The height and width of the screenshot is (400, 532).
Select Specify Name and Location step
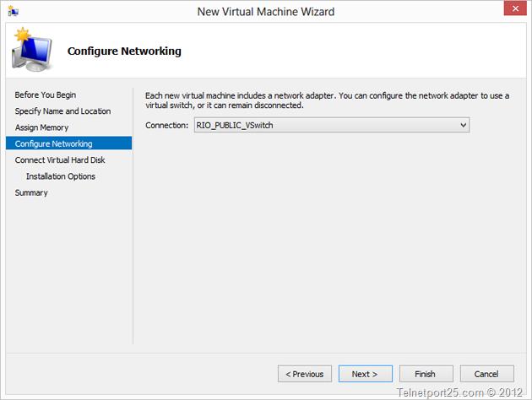coord(62,111)
